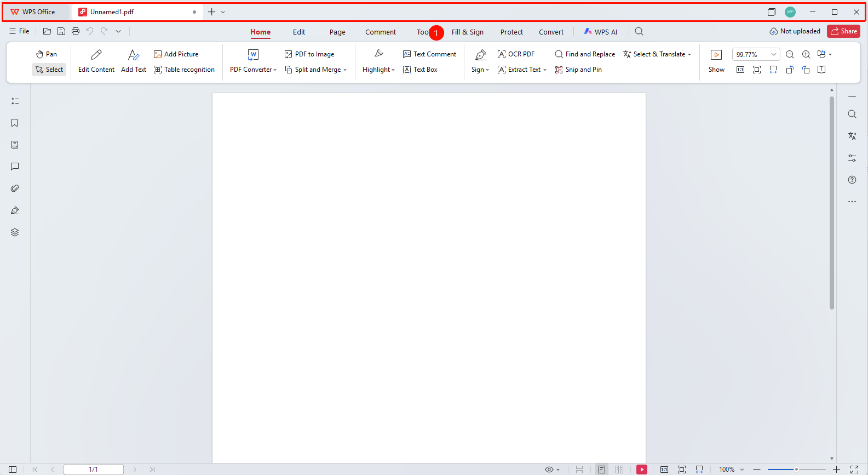This screenshot has width=868, height=475.
Task: Click Snip and Pin
Action: [578, 70]
